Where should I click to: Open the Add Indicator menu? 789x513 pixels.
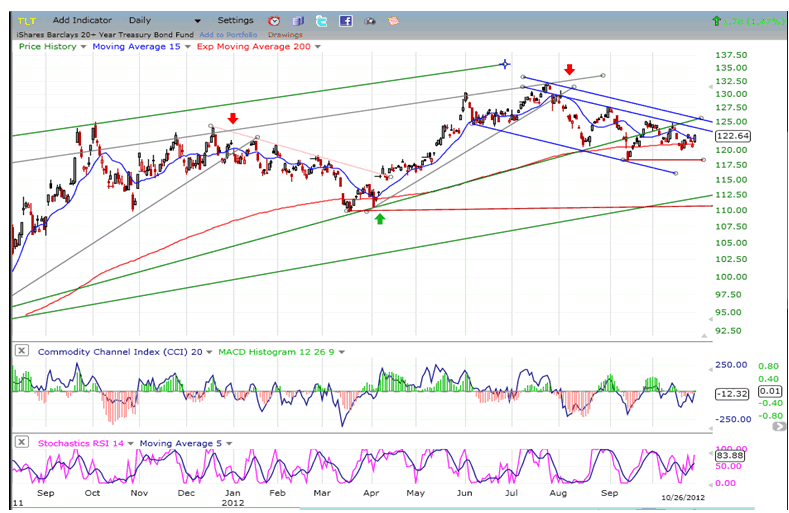click(x=82, y=20)
